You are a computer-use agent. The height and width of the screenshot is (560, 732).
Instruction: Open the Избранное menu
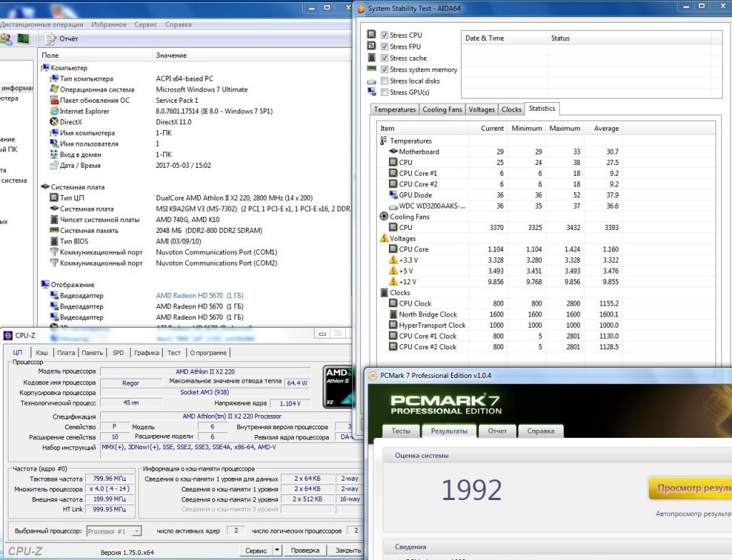pyautogui.click(x=109, y=25)
